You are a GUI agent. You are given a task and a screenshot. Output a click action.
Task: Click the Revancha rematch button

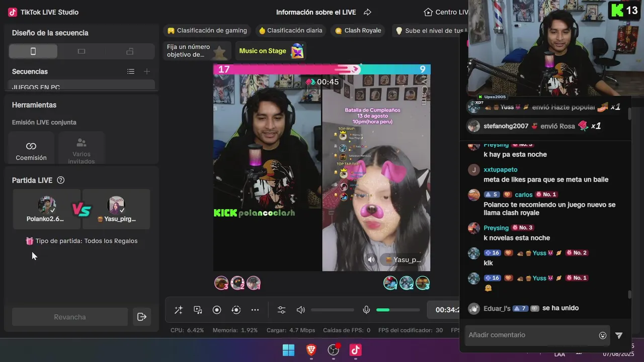point(70,317)
